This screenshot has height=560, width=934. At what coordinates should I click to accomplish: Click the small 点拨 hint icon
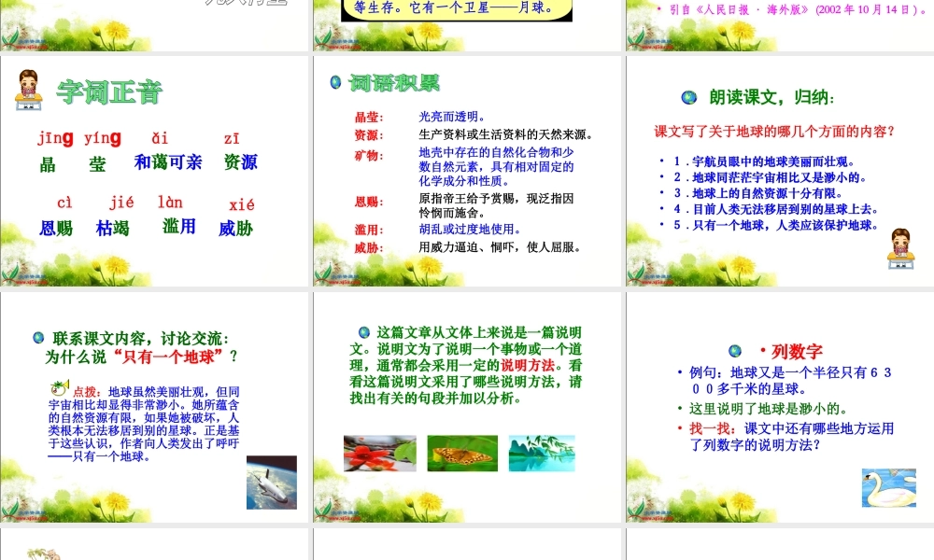pyautogui.click(x=59, y=388)
